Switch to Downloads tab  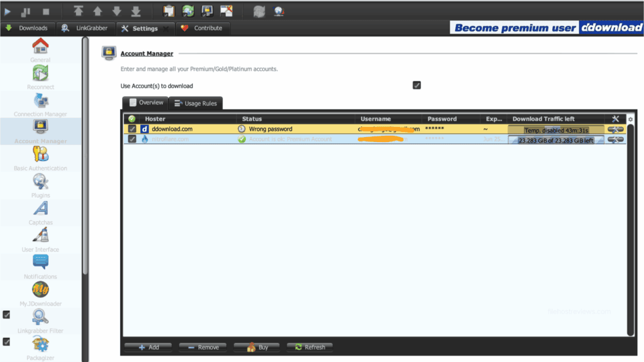click(26, 28)
